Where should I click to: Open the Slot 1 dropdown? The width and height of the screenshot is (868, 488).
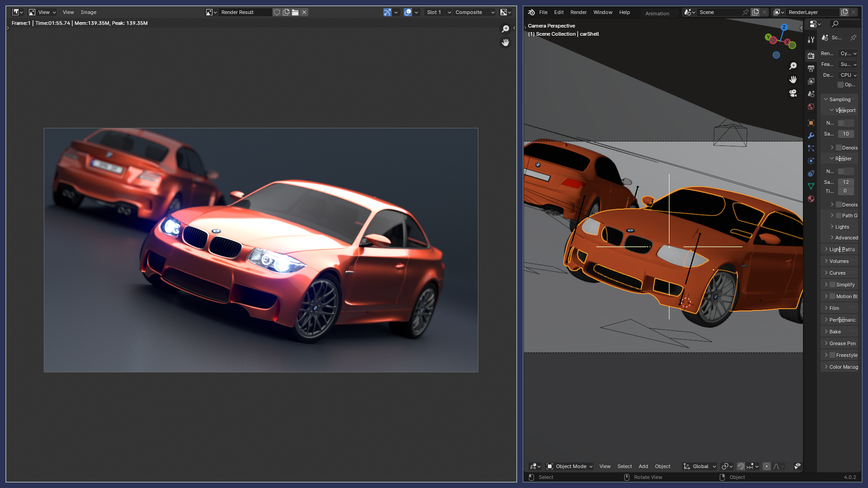tap(439, 12)
